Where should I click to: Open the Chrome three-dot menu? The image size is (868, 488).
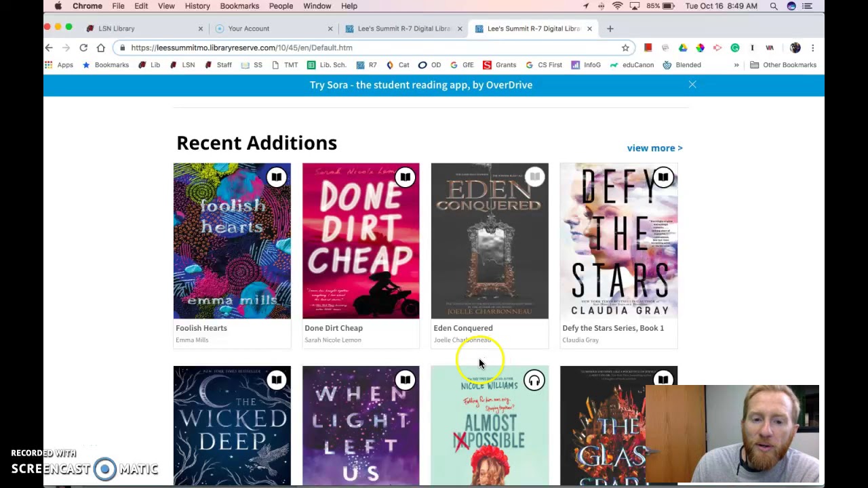point(812,47)
